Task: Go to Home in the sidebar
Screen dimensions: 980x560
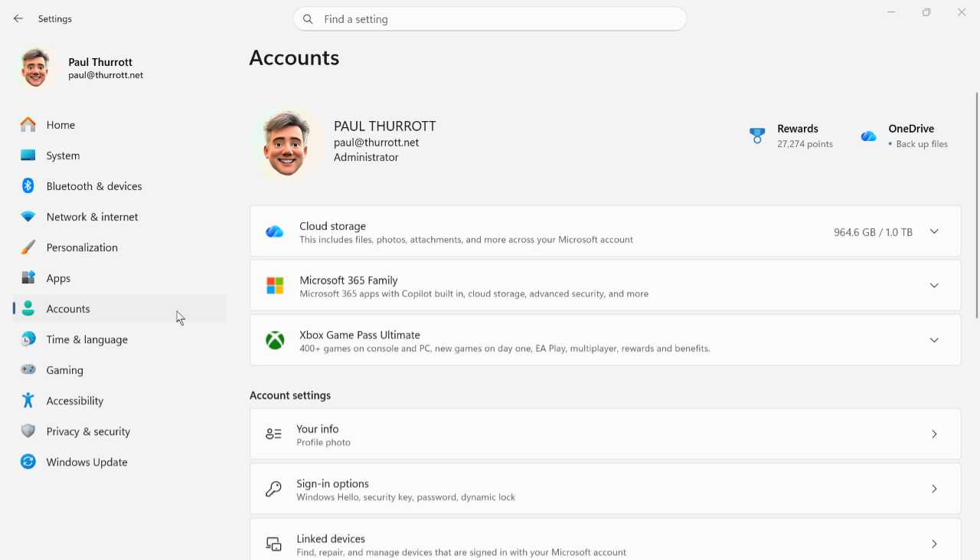Action: (120, 125)
